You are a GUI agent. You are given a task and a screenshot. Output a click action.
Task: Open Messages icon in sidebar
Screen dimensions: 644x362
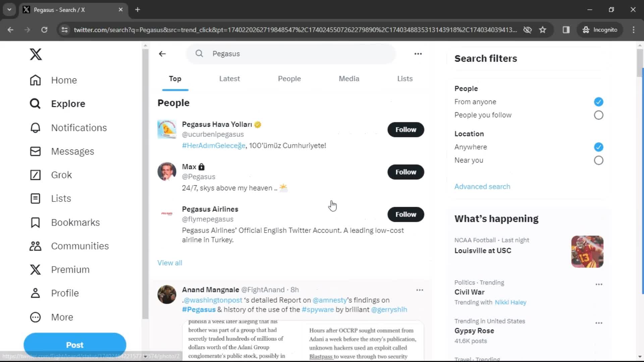tap(35, 151)
